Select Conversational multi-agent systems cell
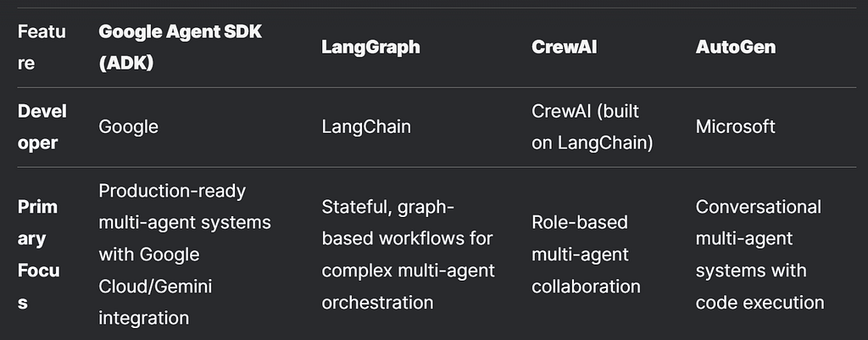This screenshot has height=340, width=868. pos(760,254)
